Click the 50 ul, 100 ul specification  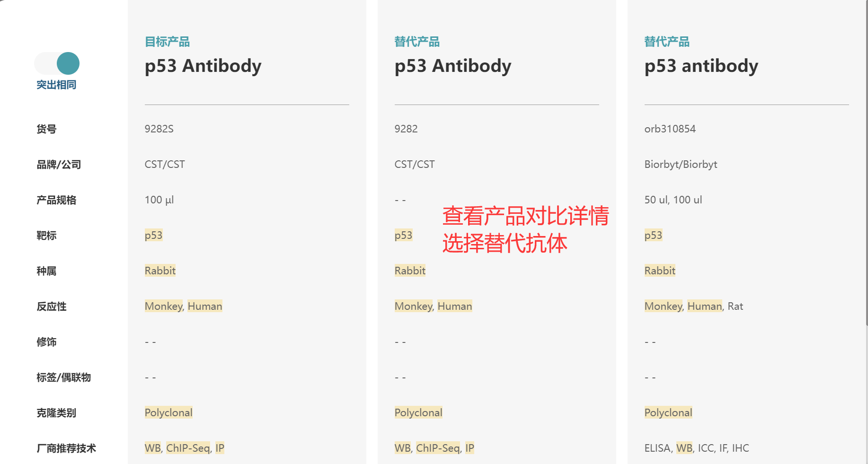(x=673, y=200)
